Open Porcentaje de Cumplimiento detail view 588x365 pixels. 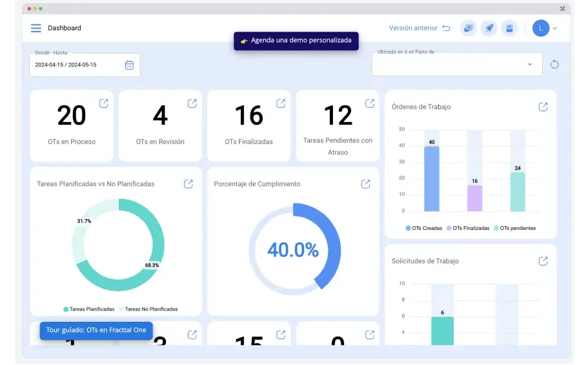[365, 184]
